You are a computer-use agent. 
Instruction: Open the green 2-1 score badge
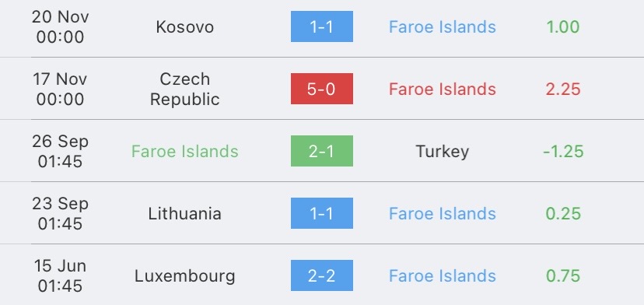coord(321,151)
